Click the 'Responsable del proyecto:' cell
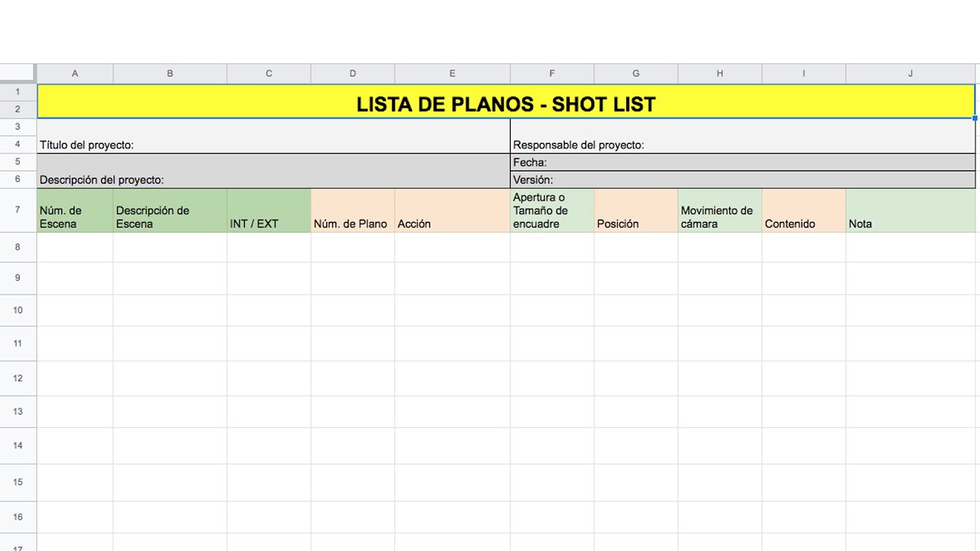 [743, 136]
